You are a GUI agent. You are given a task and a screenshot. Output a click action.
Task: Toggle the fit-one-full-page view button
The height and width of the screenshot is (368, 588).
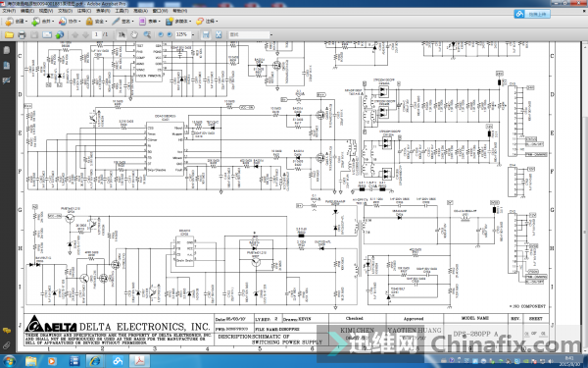[219, 34]
